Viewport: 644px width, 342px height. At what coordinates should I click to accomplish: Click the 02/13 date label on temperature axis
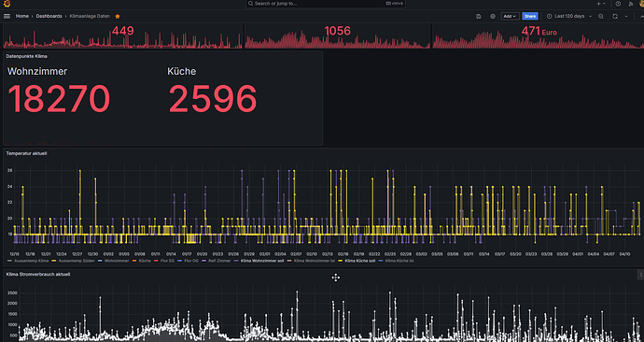pyautogui.click(x=328, y=254)
